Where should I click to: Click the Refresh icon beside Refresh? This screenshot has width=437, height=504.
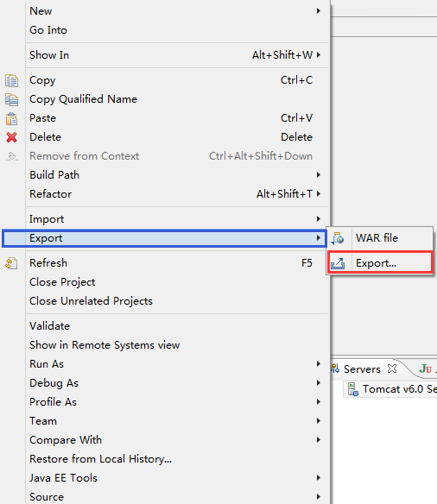[11, 263]
